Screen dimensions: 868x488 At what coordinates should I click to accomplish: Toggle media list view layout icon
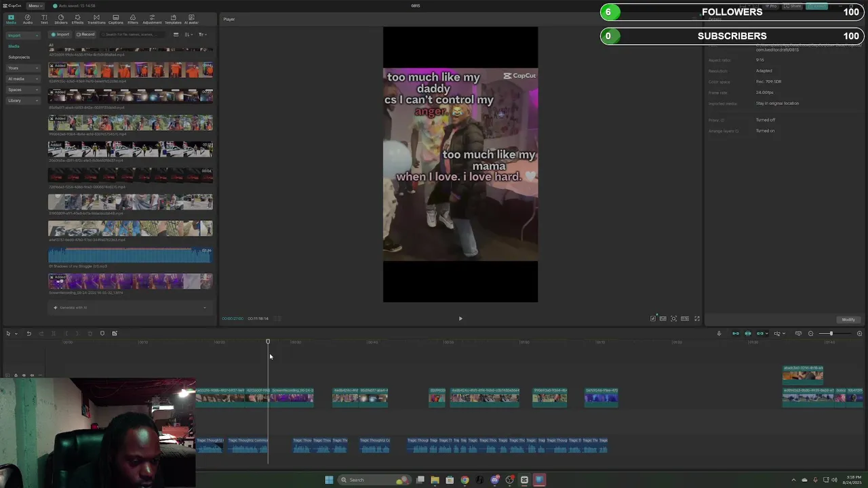click(176, 34)
